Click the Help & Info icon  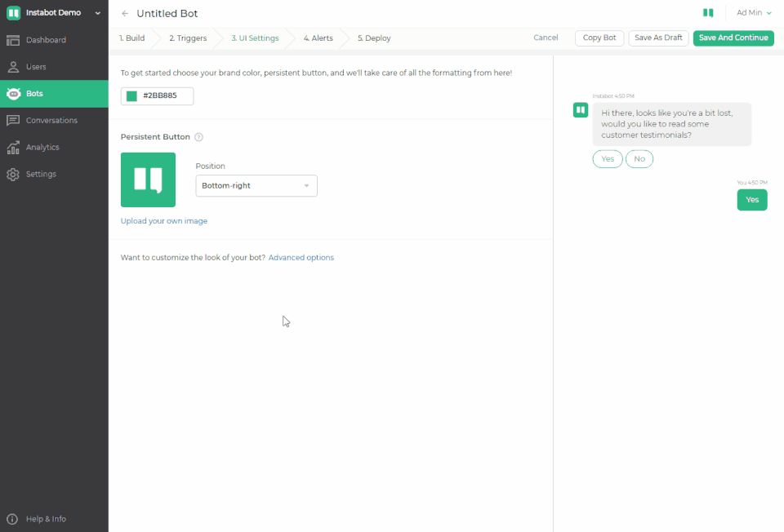(x=12, y=519)
